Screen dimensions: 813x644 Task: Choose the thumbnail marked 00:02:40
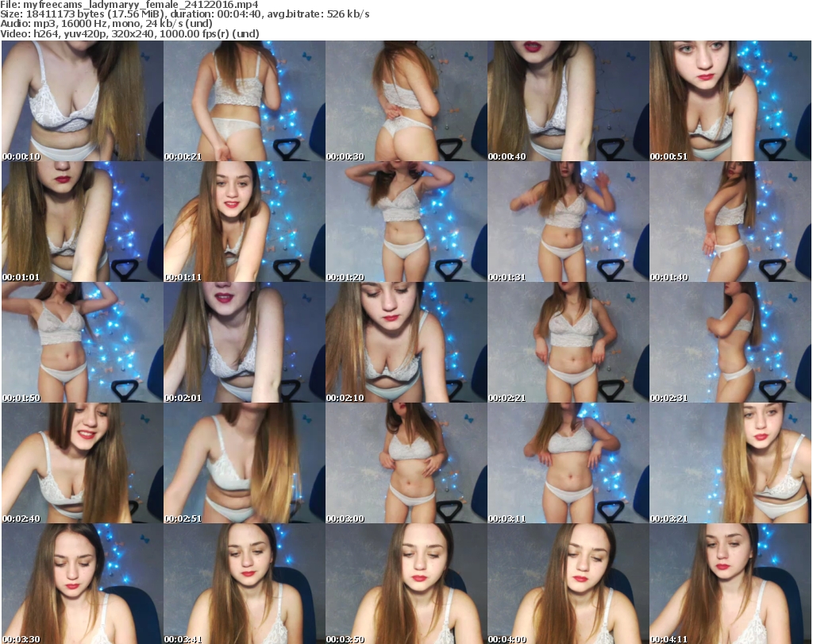click(x=83, y=463)
